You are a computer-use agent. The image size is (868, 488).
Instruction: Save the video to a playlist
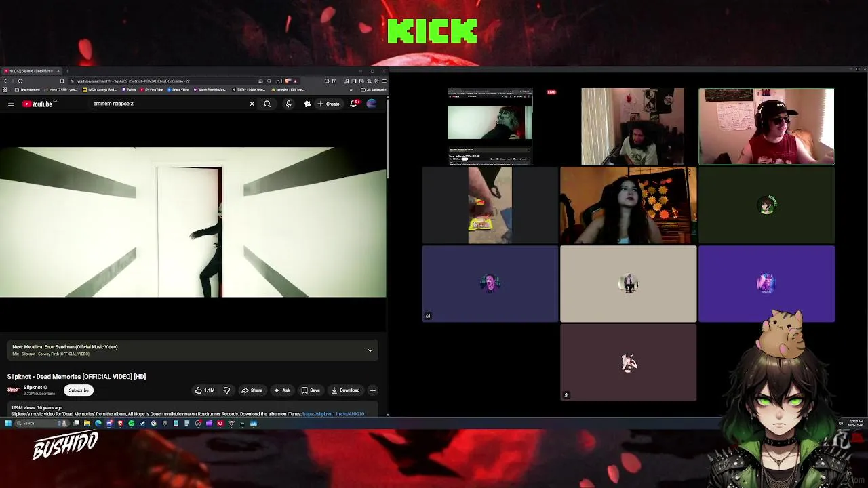[311, 390]
